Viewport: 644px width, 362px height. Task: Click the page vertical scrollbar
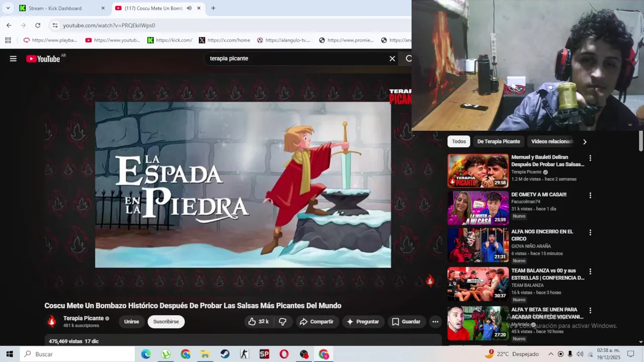click(641, 141)
